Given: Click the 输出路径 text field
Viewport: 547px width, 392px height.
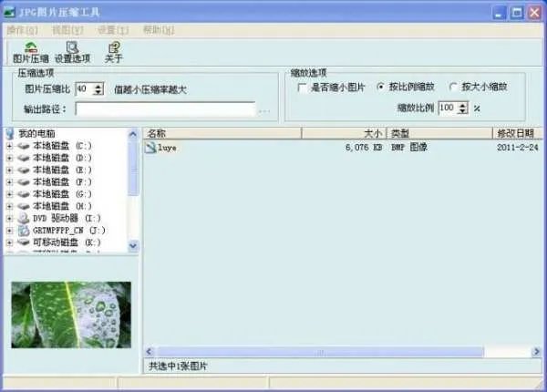Looking at the screenshot, I should pyautogui.click(x=165, y=109).
